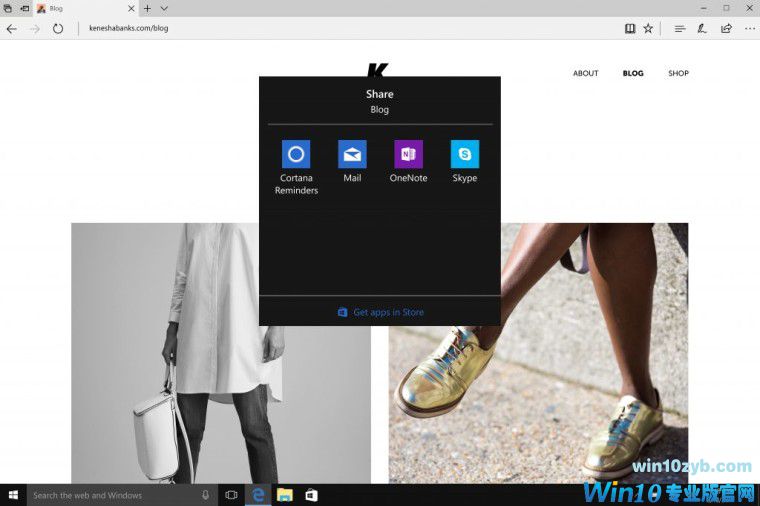Select OneNote as share target
Image resolution: width=760 pixels, height=506 pixels.
coord(408,155)
